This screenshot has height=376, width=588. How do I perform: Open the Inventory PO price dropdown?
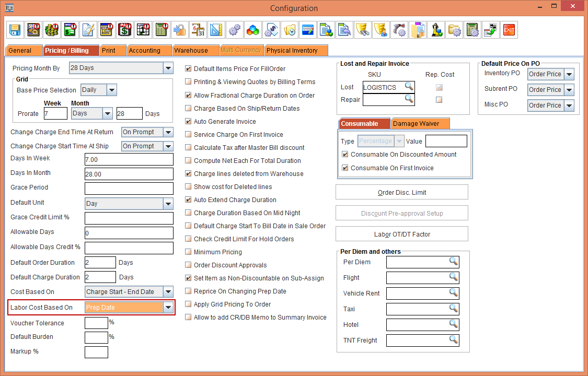point(569,74)
